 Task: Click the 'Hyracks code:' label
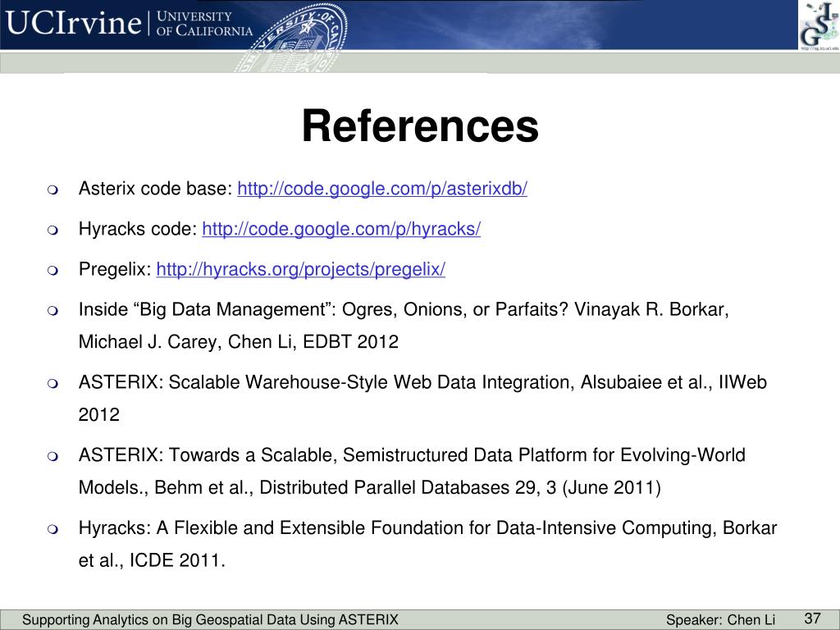[x=138, y=229]
